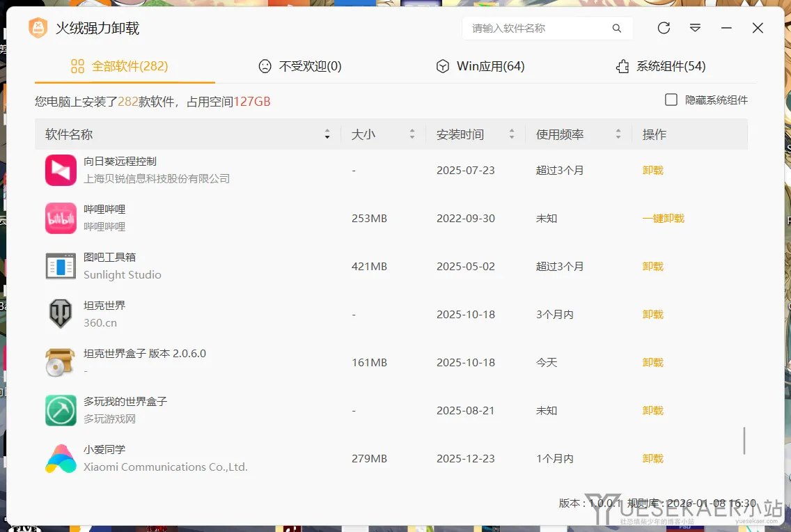Click the 多玩我的世界盒子 pickaxe icon
Screen dimensions: 791x532
point(61,410)
